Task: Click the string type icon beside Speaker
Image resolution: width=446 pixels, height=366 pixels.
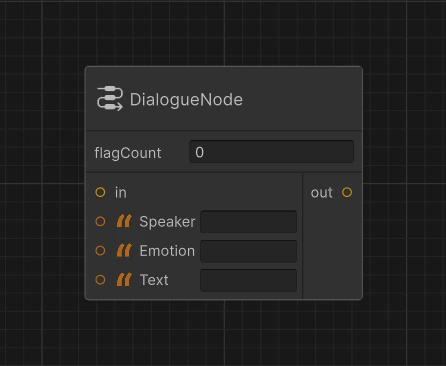Action: coord(124,221)
